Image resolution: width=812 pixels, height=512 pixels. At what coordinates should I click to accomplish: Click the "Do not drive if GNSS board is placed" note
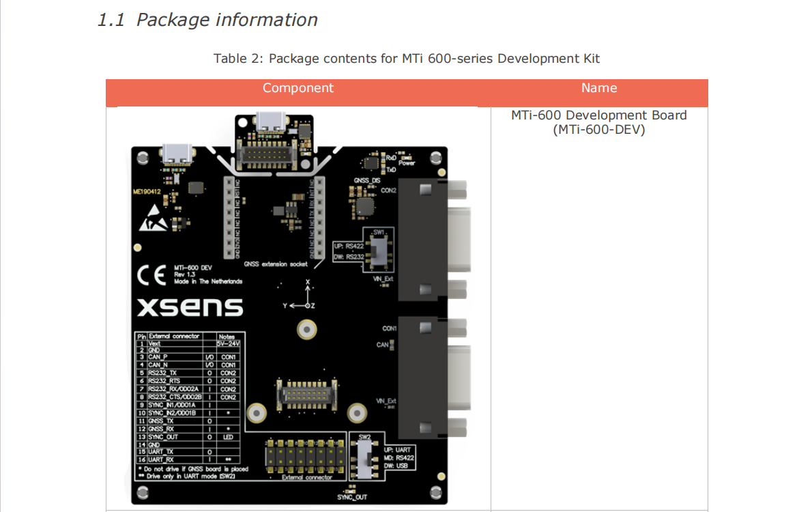coord(193,469)
